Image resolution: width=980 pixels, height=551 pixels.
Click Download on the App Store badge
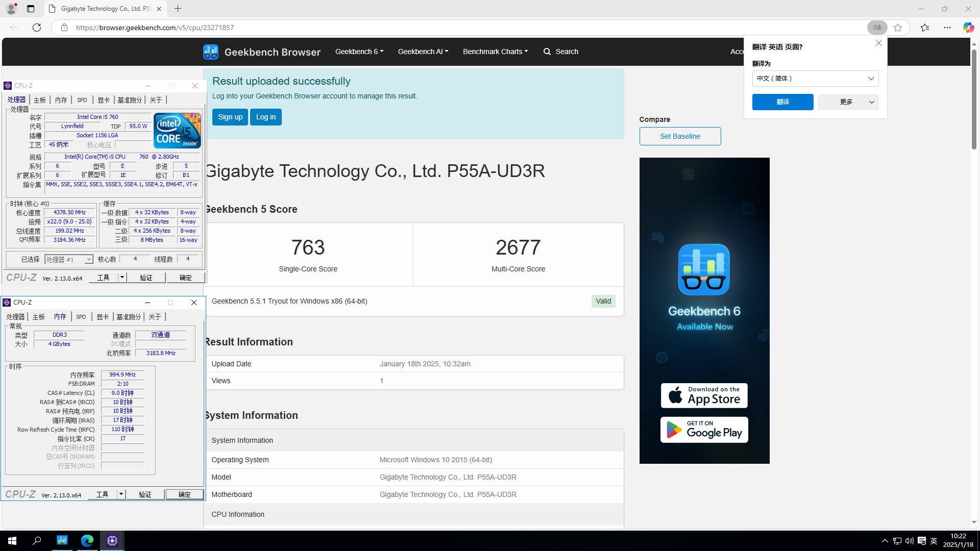click(x=704, y=395)
